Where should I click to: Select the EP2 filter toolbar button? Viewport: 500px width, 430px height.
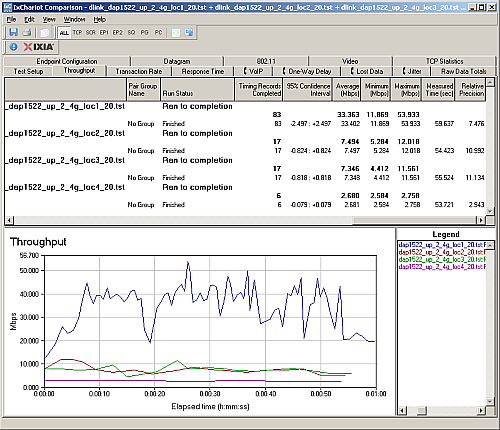pyautogui.click(x=117, y=32)
